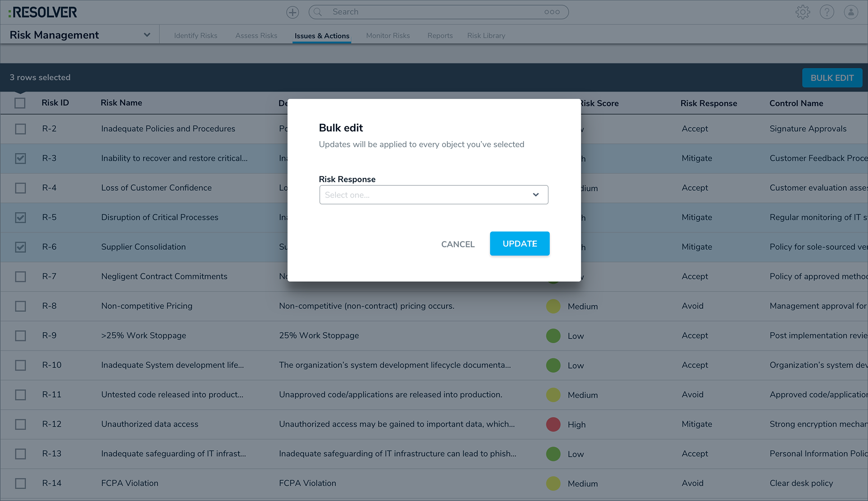
Task: Click the search magnifier icon
Action: point(317,12)
